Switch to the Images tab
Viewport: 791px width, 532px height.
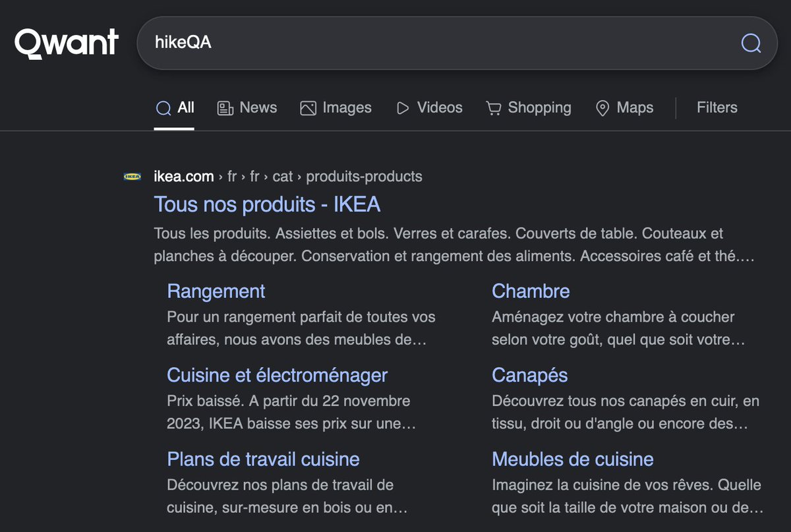(x=336, y=108)
